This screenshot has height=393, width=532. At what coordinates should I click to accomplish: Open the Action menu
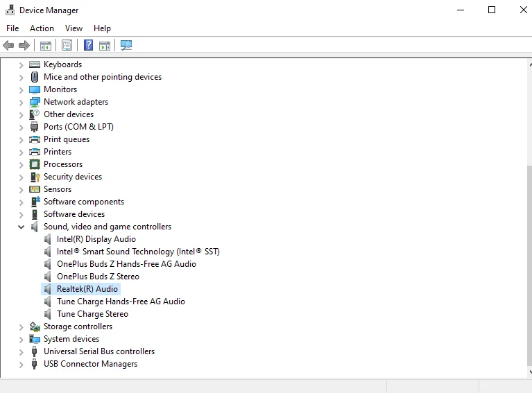point(42,28)
